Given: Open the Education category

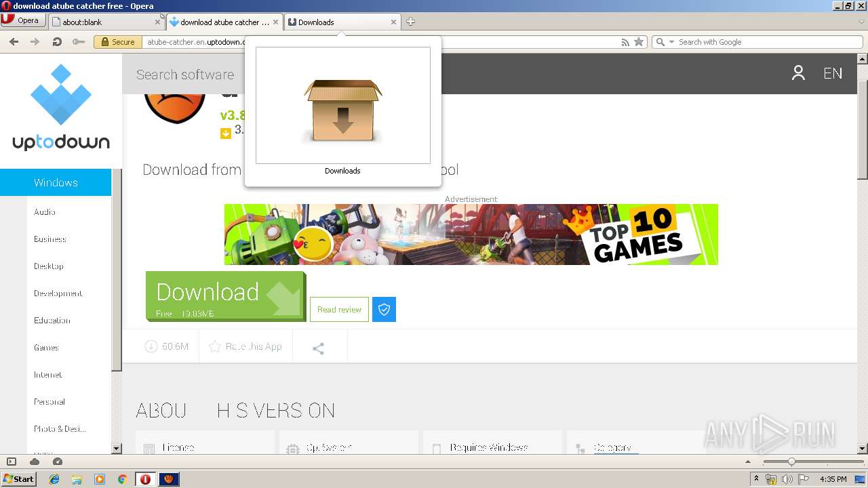Looking at the screenshot, I should click(52, 321).
